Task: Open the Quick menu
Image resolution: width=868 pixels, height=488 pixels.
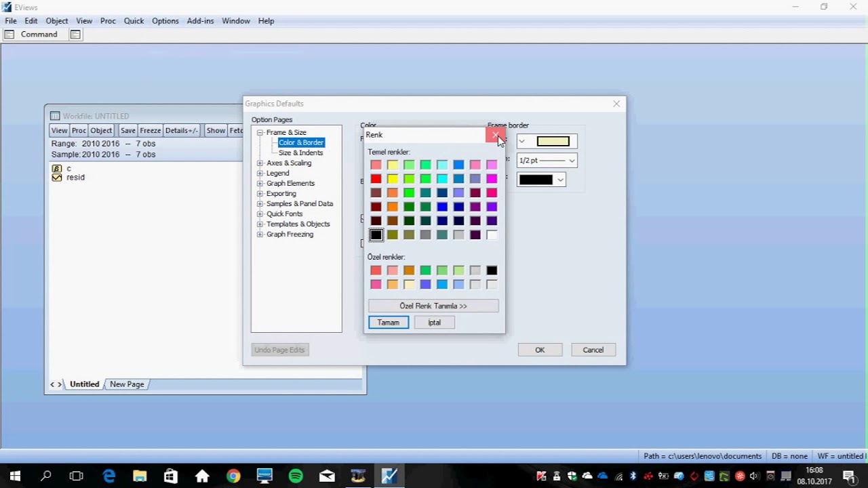Action: (134, 21)
